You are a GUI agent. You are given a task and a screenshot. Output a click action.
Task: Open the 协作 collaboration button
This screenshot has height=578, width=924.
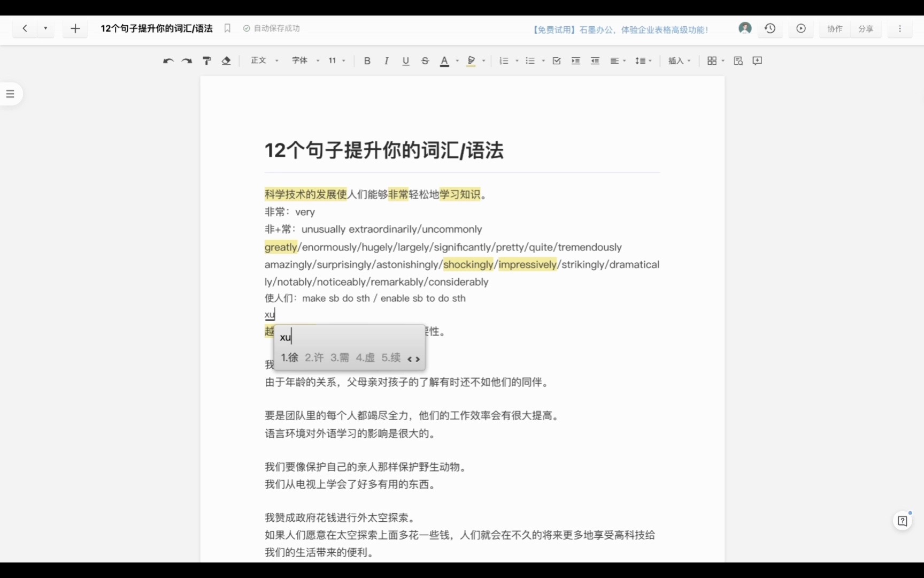coord(835,29)
